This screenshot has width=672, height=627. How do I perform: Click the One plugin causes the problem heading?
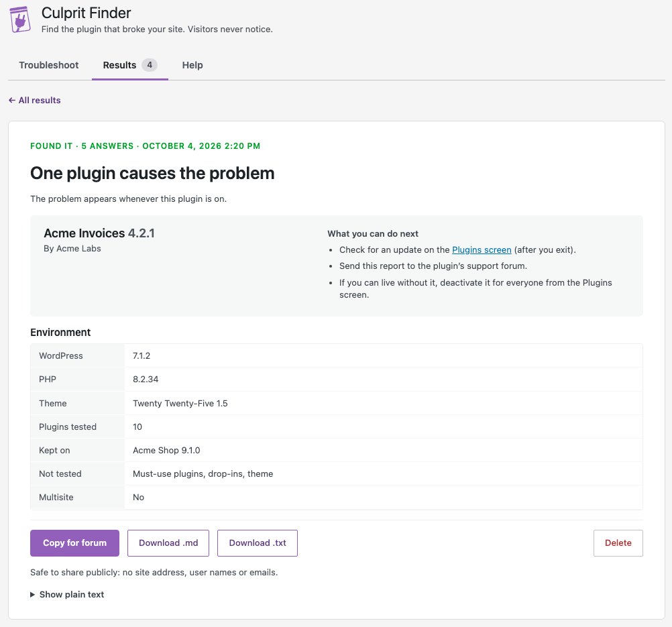tap(152, 173)
